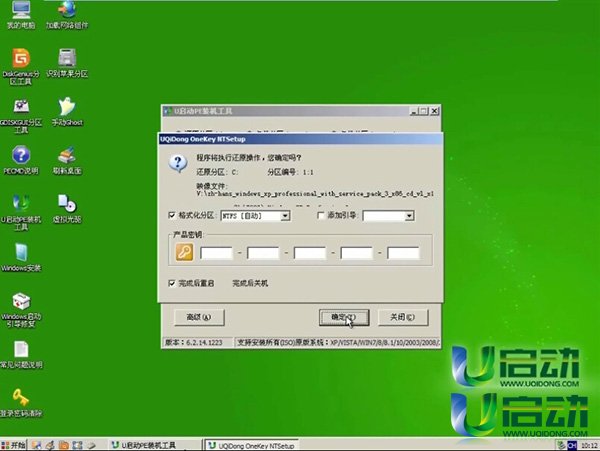Click the 10:12 taskbar clock
The height and width of the screenshot is (451, 600).
(589, 446)
